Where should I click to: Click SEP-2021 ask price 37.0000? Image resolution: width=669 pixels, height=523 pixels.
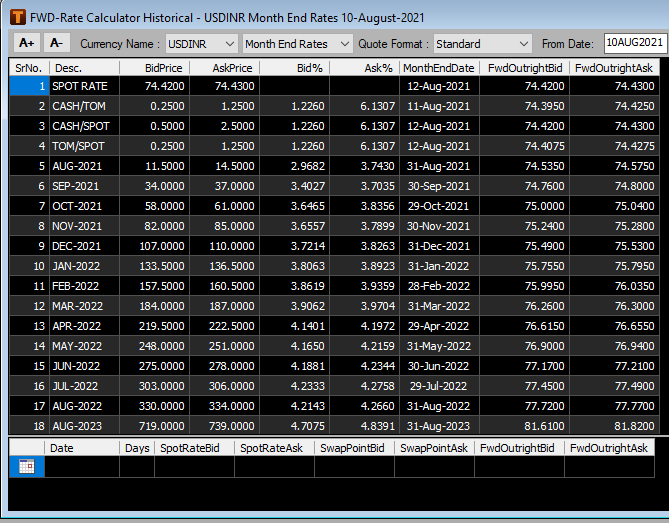point(225,186)
